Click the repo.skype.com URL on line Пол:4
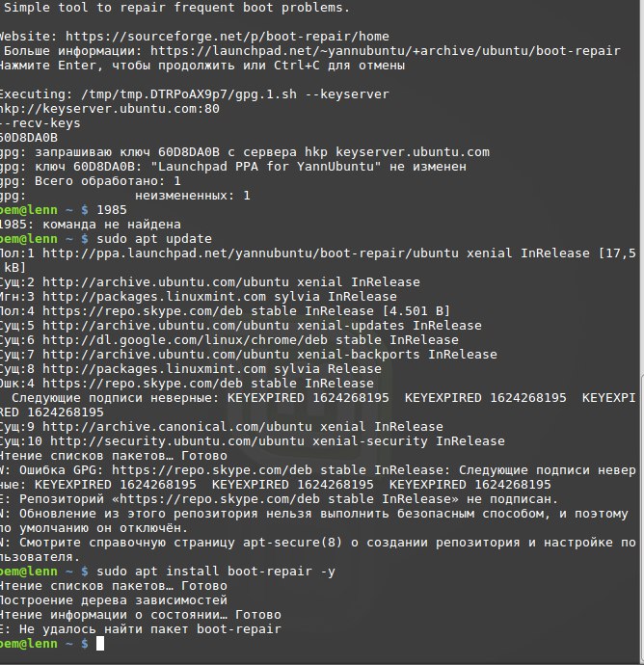 click(140, 310)
